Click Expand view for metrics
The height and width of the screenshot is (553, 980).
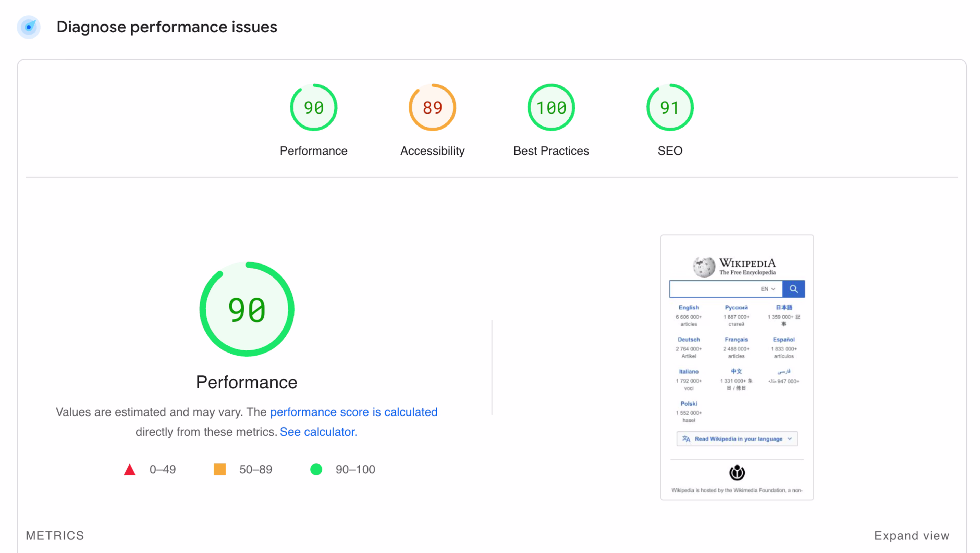tap(912, 535)
